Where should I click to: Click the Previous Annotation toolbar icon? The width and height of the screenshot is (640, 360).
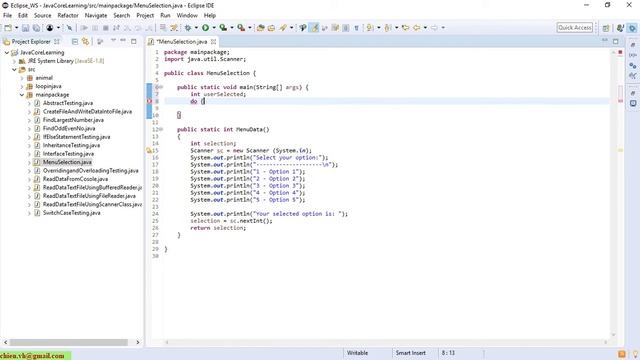[x=388, y=28]
